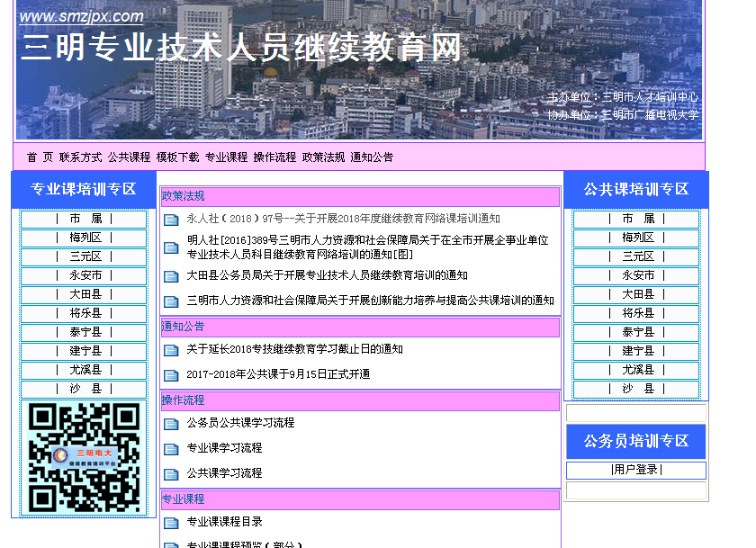Click icon beside 专业课学习流程
The height and width of the screenshot is (548, 756).
click(x=171, y=449)
